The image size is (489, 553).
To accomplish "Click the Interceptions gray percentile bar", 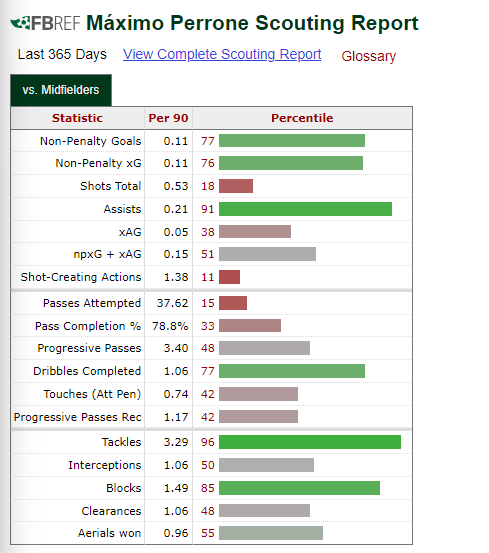I will 266,465.
